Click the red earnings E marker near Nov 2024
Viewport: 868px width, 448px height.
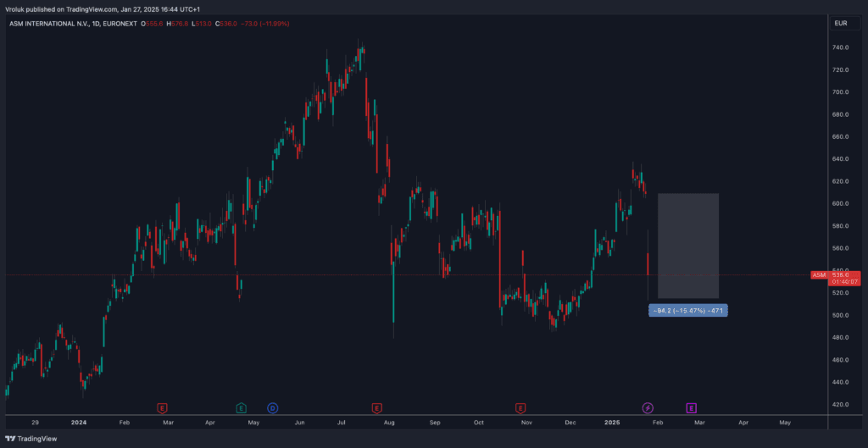520,408
